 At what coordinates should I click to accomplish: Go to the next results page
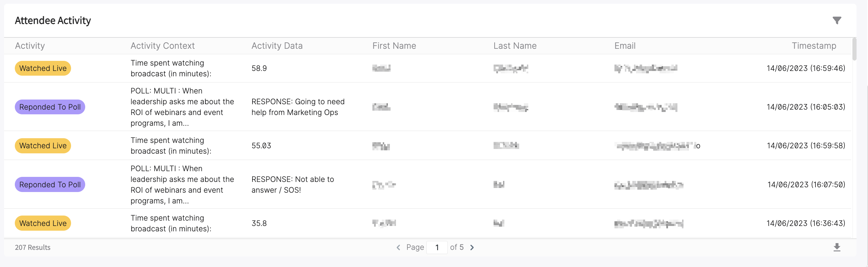pos(472,247)
